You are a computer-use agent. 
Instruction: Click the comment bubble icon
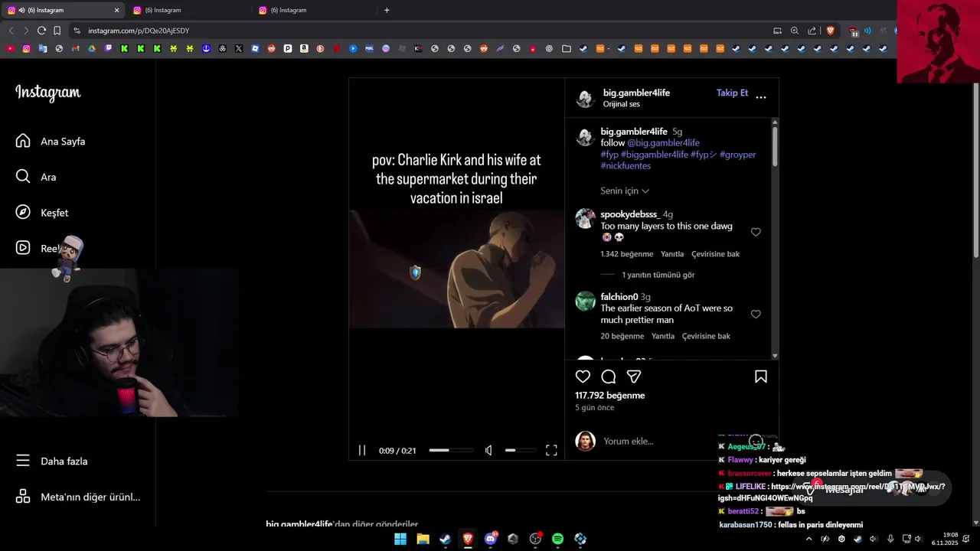tap(609, 377)
